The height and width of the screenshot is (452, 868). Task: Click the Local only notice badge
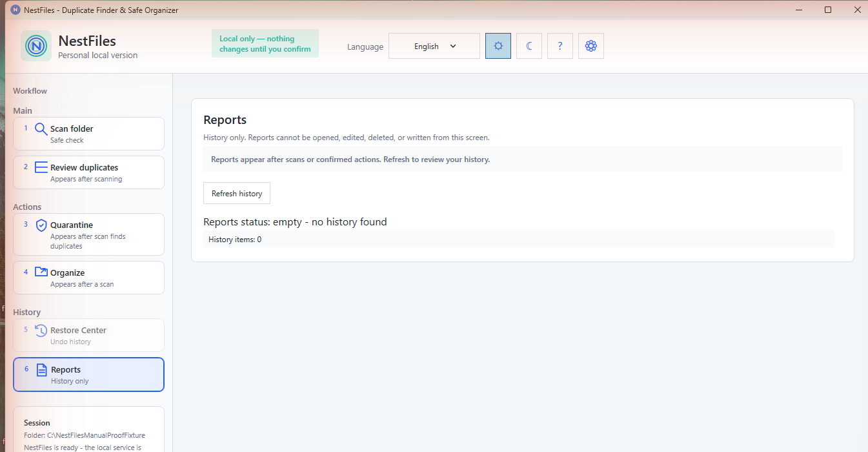tap(265, 43)
